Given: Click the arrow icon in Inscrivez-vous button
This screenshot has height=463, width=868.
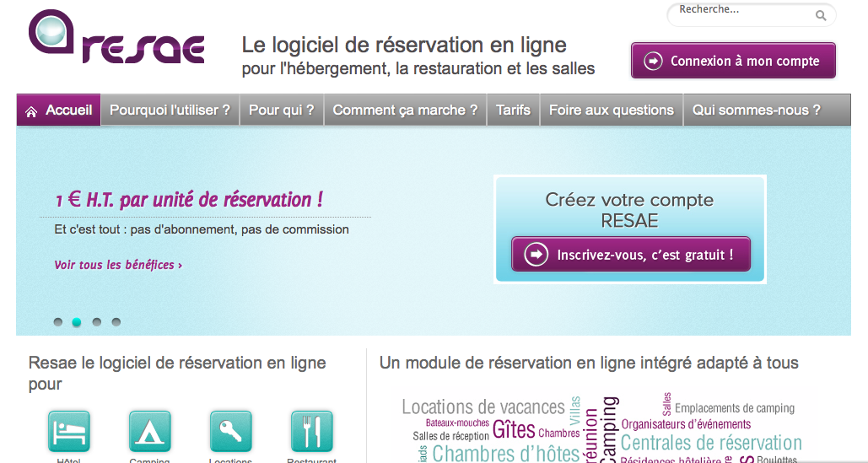Looking at the screenshot, I should pos(536,254).
